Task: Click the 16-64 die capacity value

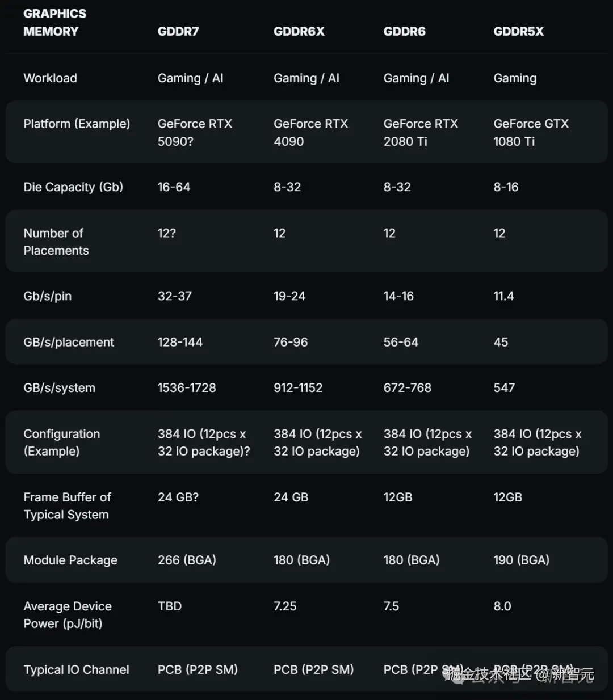Action: click(174, 187)
